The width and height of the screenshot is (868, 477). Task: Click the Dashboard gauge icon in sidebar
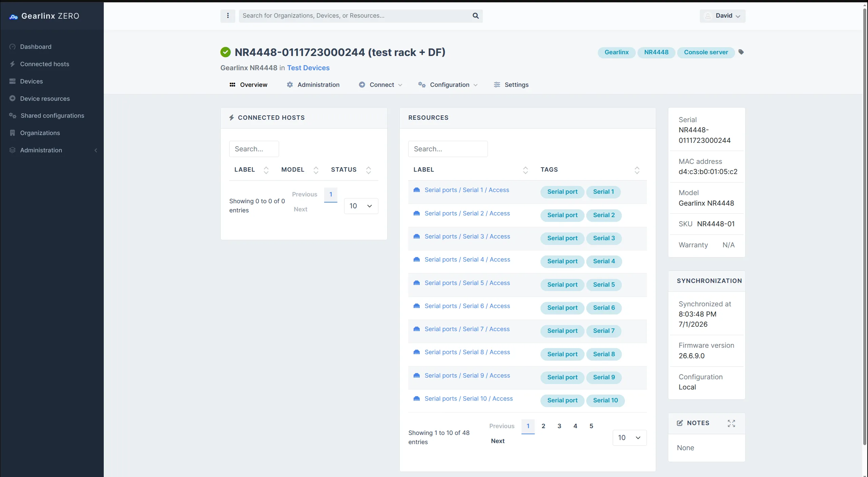pos(13,47)
